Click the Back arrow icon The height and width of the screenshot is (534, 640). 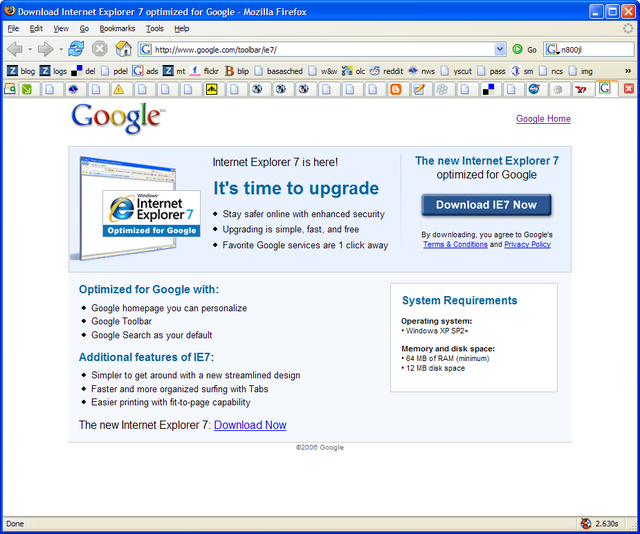click(x=14, y=49)
